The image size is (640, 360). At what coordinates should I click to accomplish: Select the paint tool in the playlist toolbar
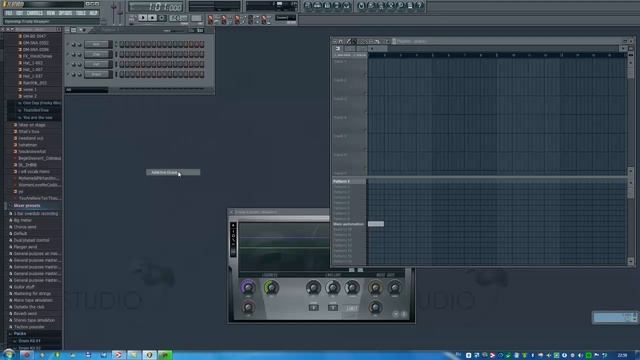(354, 41)
